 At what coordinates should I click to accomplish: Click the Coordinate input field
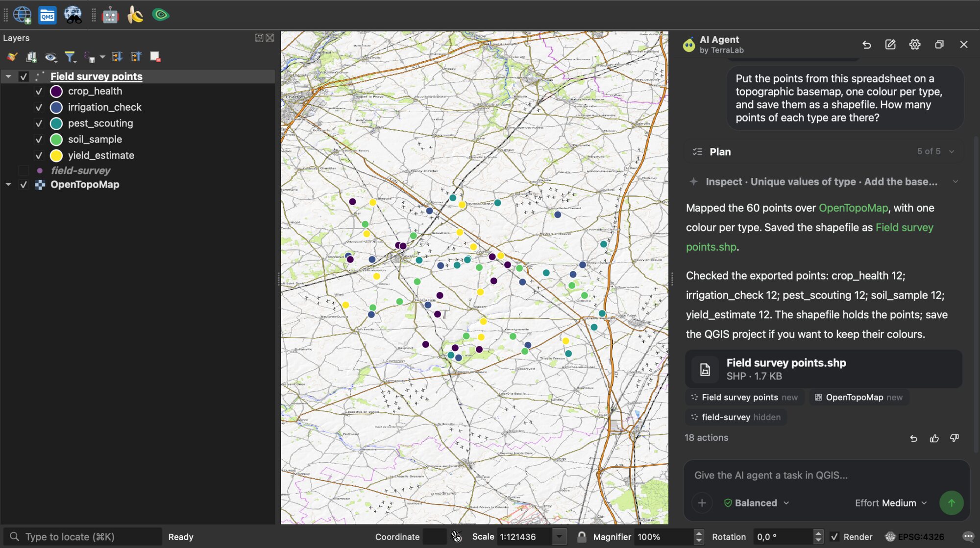coord(434,537)
